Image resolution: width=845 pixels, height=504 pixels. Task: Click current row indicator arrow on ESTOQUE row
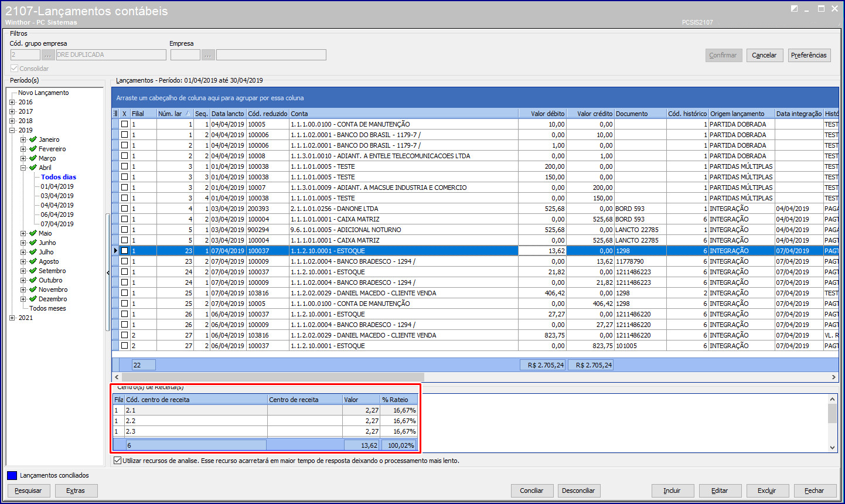(115, 251)
